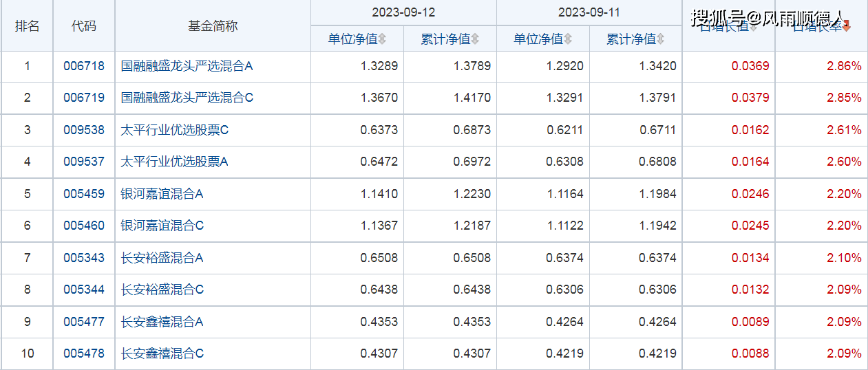Click fund code 009538
The image size is (868, 370).
tap(84, 130)
